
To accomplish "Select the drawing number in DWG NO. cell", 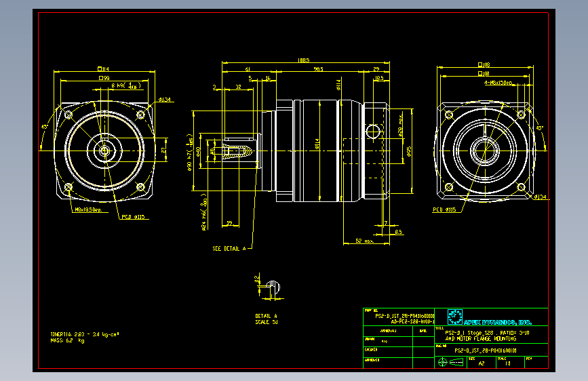I will (486, 350).
